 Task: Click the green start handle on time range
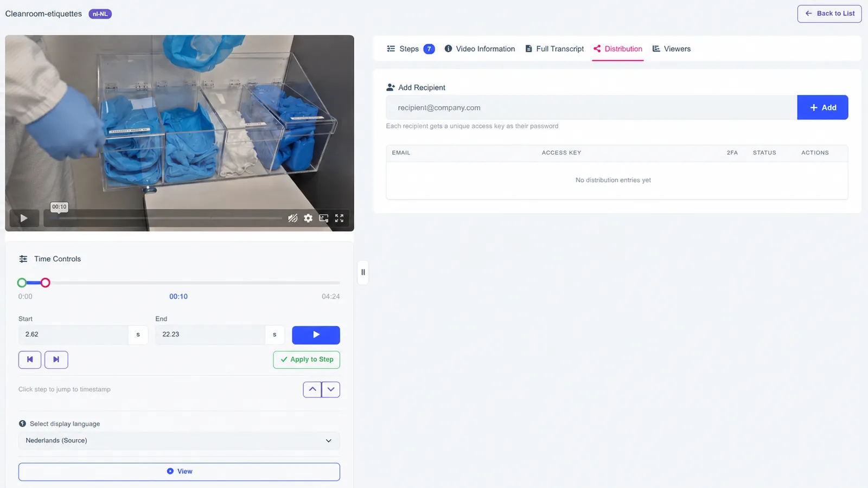coord(22,282)
